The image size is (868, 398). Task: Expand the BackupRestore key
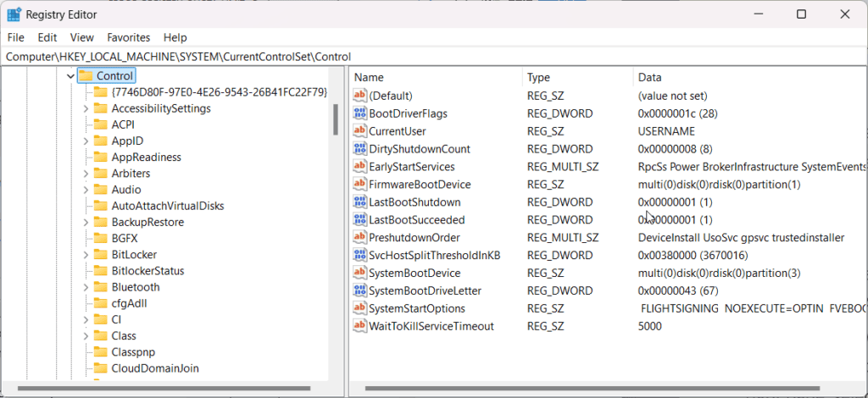coord(86,222)
